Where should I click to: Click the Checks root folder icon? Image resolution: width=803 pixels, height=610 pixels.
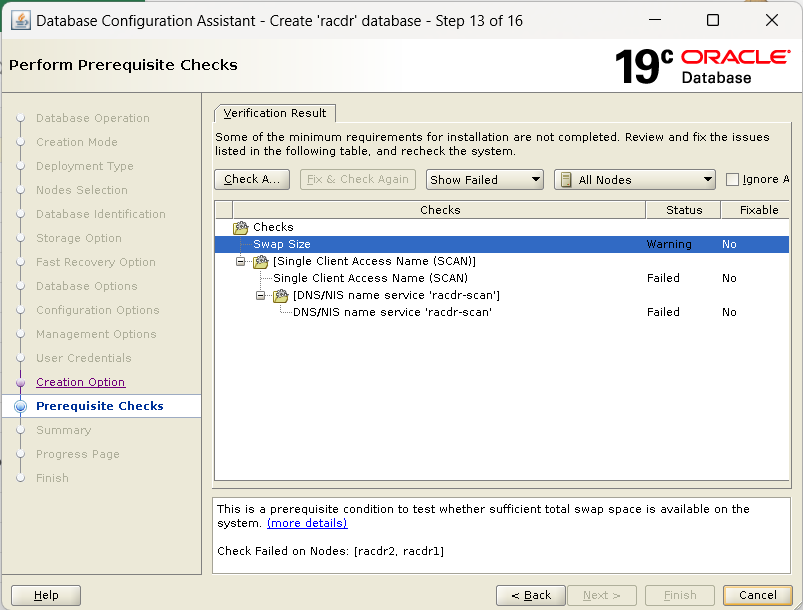tap(241, 227)
